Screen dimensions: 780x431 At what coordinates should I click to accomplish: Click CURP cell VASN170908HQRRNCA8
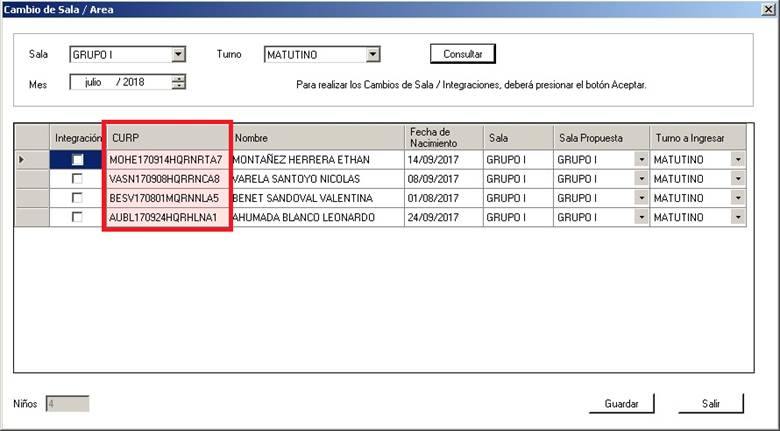165,179
